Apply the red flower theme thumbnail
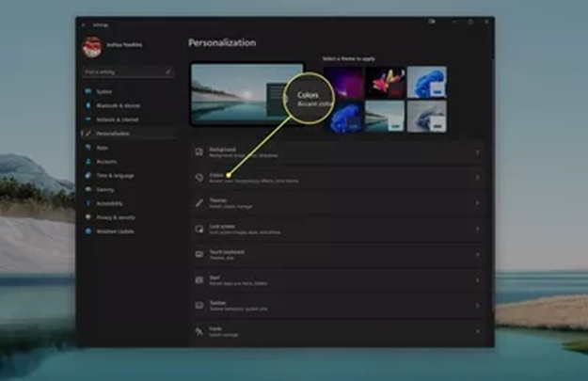 coord(384,83)
